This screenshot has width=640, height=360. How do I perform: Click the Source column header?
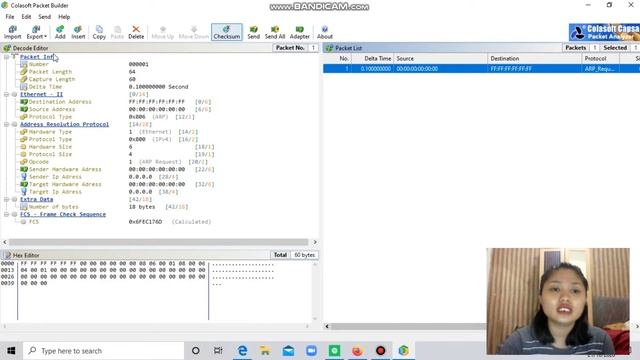441,58
